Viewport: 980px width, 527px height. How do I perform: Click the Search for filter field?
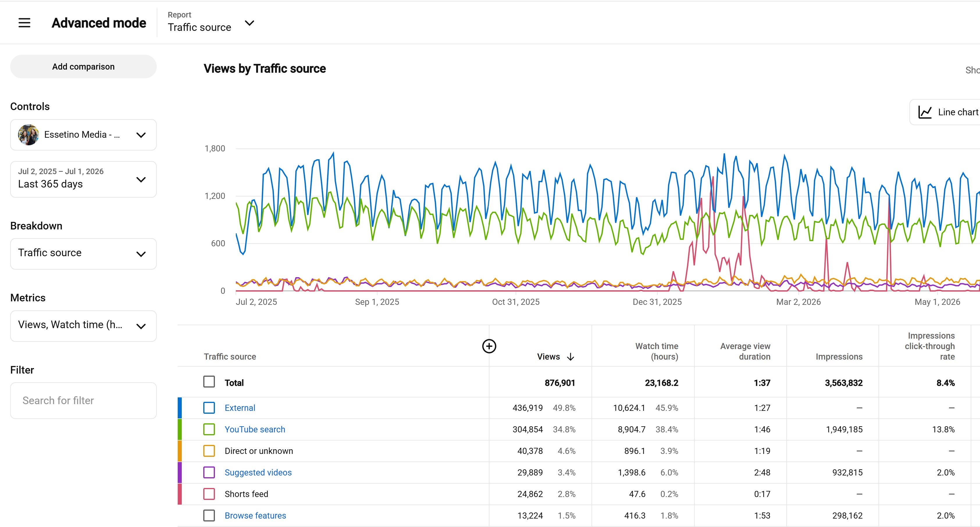[x=83, y=401]
